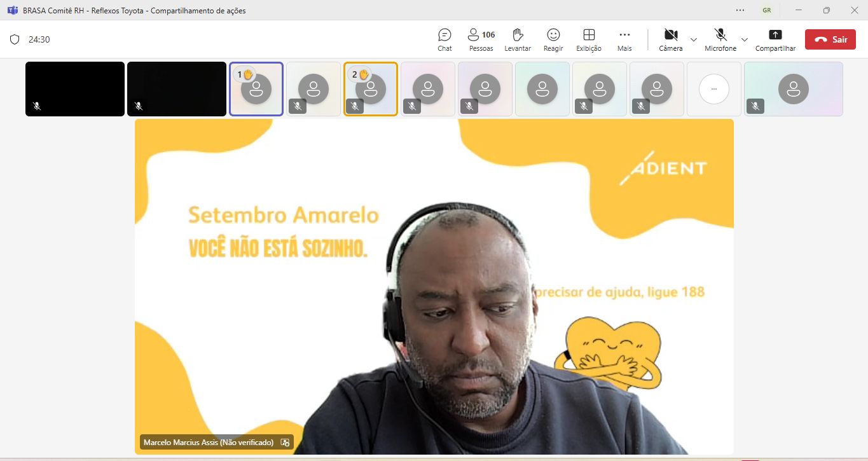Expand the camera options dropdown arrow
Viewport: 868px width, 461px height.
coord(694,39)
